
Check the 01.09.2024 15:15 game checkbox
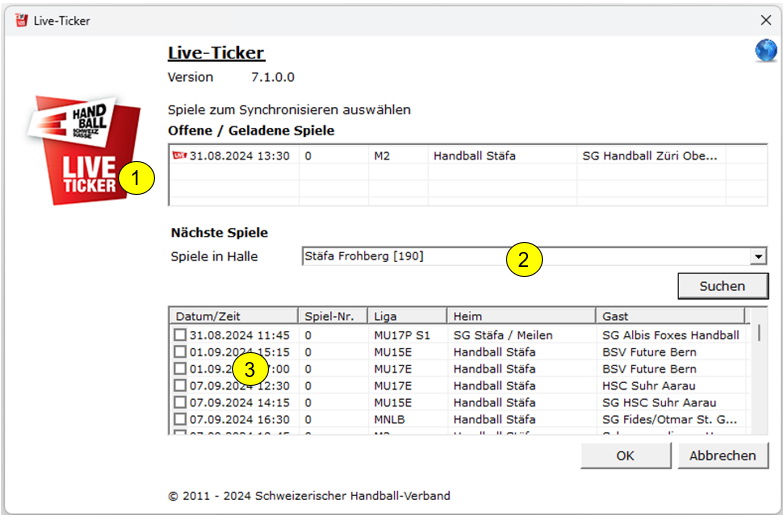click(x=180, y=352)
